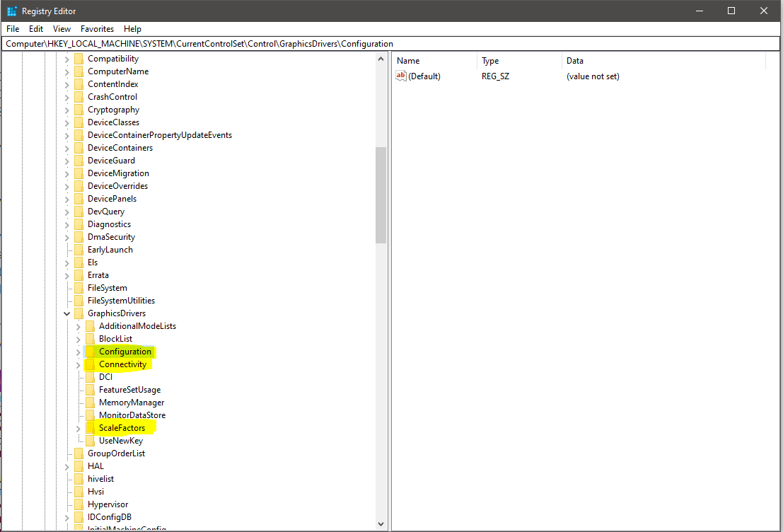The width and height of the screenshot is (783, 532).
Task: Select the EarlyLaunch folder icon
Action: (79, 250)
